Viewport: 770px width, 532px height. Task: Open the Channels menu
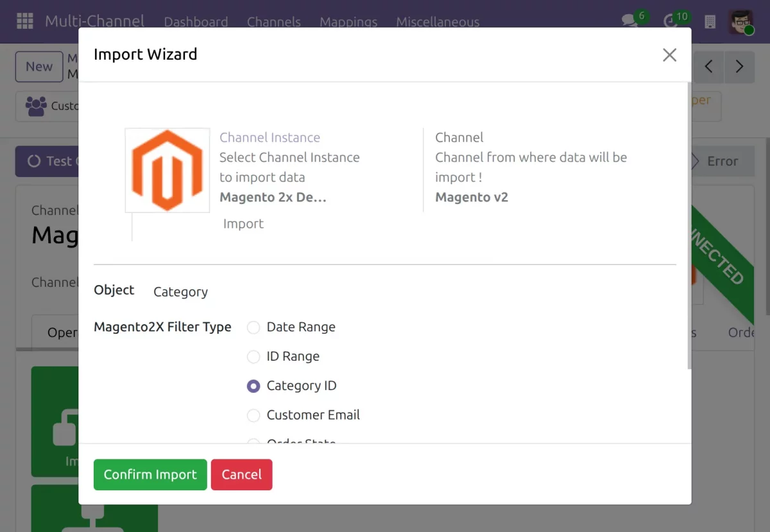click(274, 22)
